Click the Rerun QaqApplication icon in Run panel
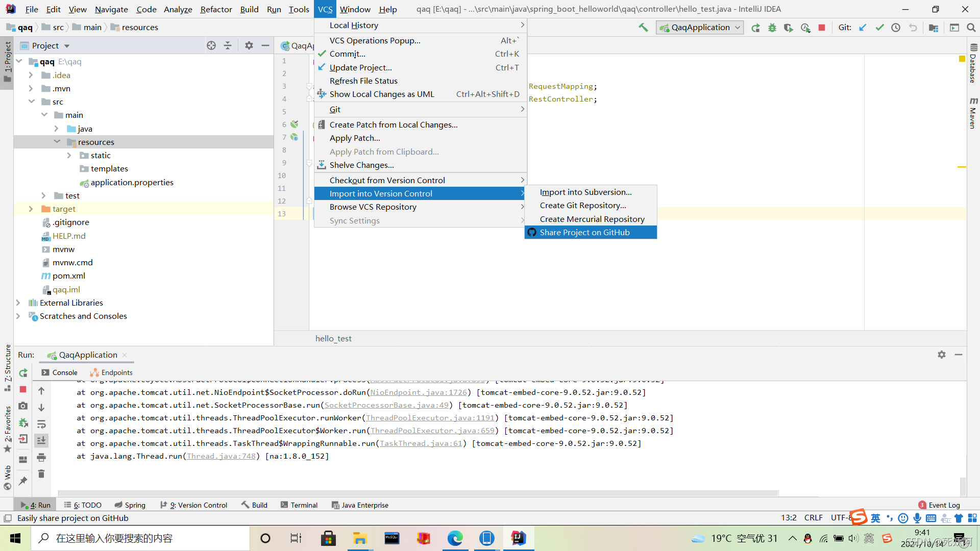This screenshot has width=980, height=551. [x=23, y=373]
